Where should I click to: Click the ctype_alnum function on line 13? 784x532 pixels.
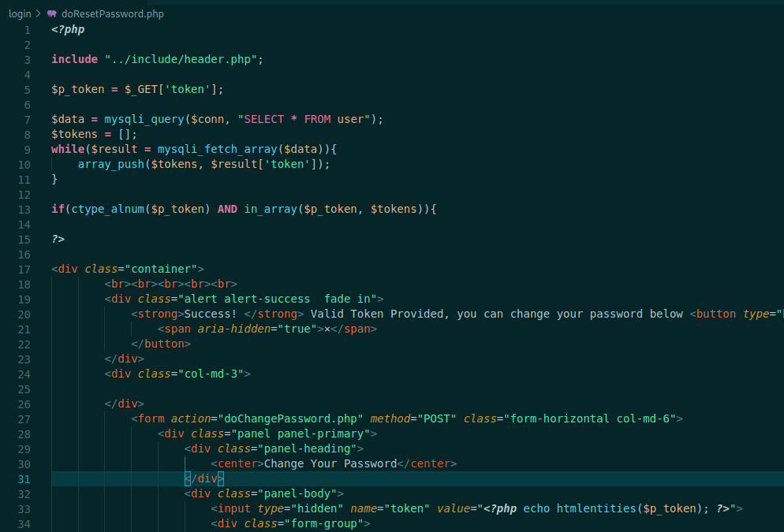[110, 209]
